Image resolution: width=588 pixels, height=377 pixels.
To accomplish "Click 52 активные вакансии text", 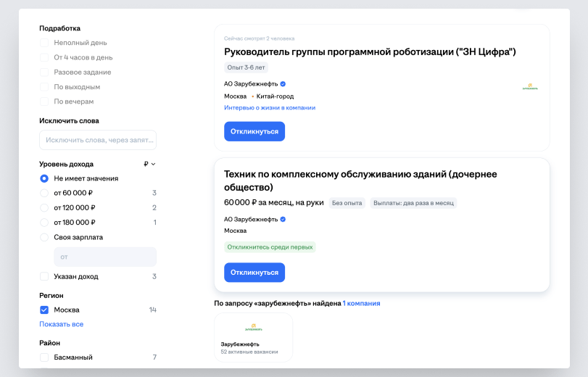I will [x=249, y=352].
